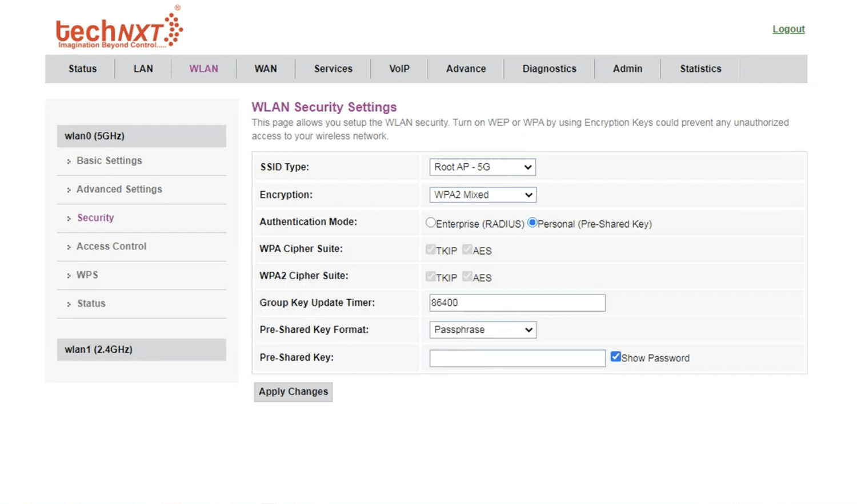Open the SSID Type dropdown

482,167
